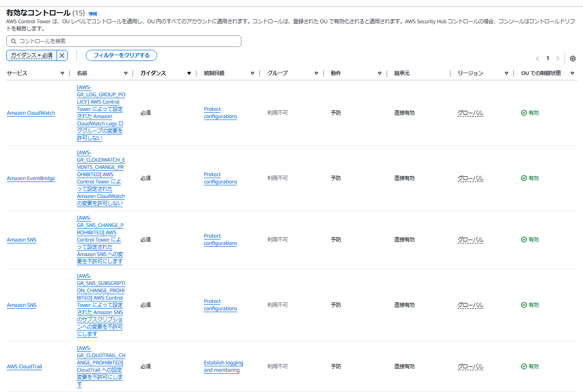Click the green 有効 check icon in the CloudWatch row
Viewport: 583px width, 392px height.
coord(523,112)
